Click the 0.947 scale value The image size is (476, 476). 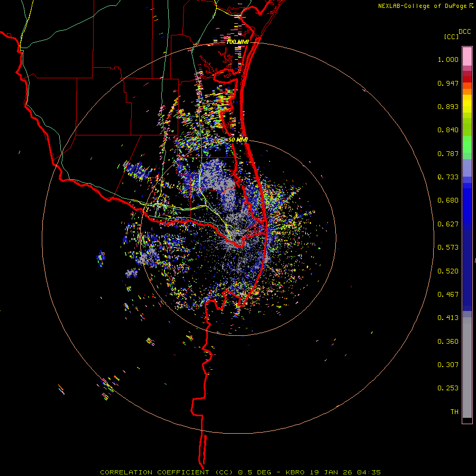point(448,83)
